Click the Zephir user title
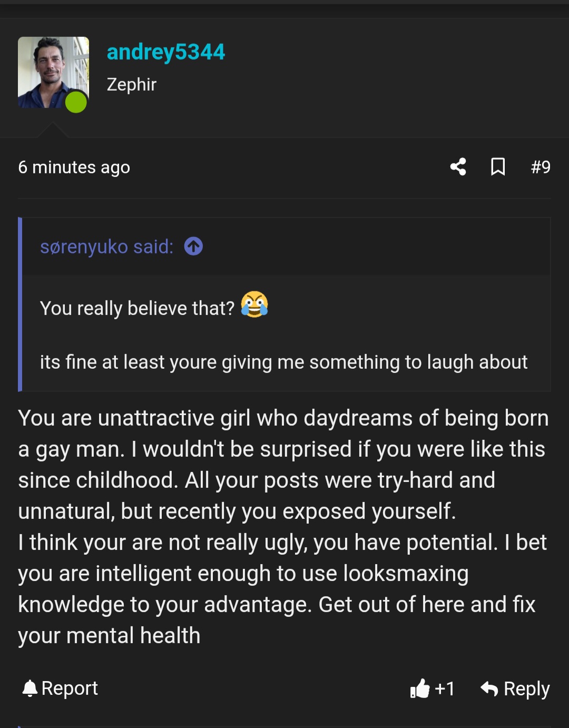569x728 pixels. [132, 84]
